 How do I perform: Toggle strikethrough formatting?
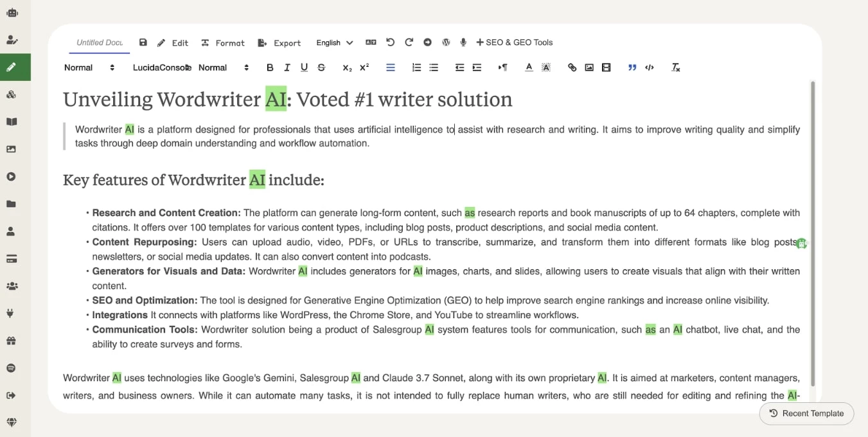(321, 67)
